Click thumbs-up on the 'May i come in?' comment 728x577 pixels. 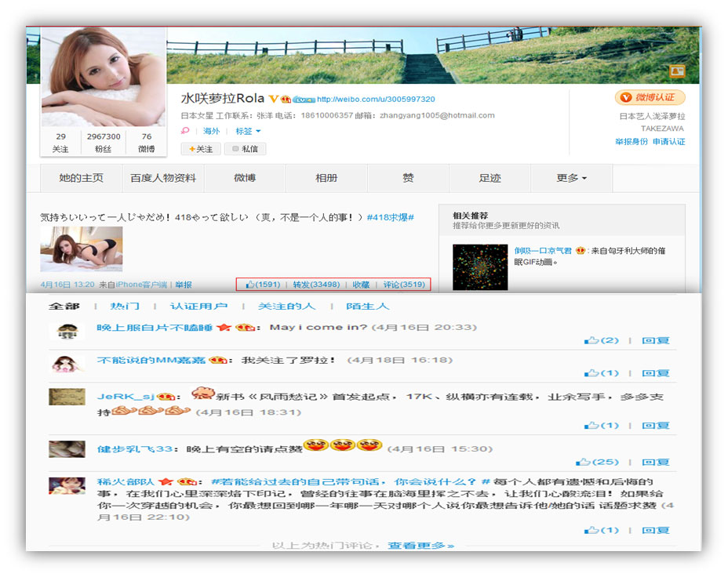point(602,340)
